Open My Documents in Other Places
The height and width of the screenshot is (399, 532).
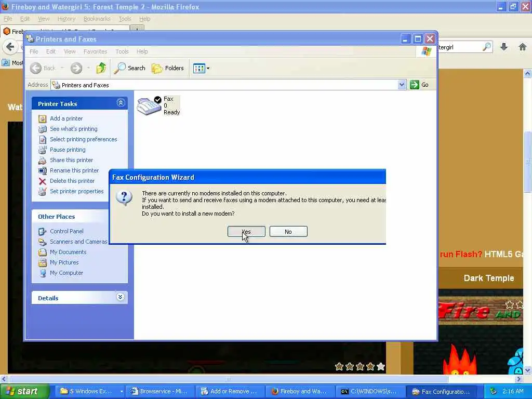pyautogui.click(x=68, y=252)
